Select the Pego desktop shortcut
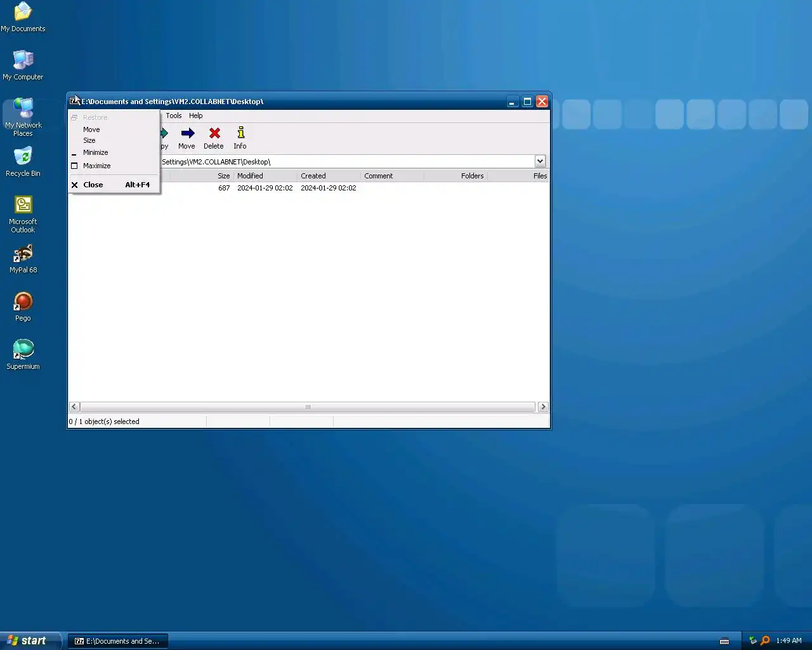This screenshot has width=812, height=650. click(23, 307)
